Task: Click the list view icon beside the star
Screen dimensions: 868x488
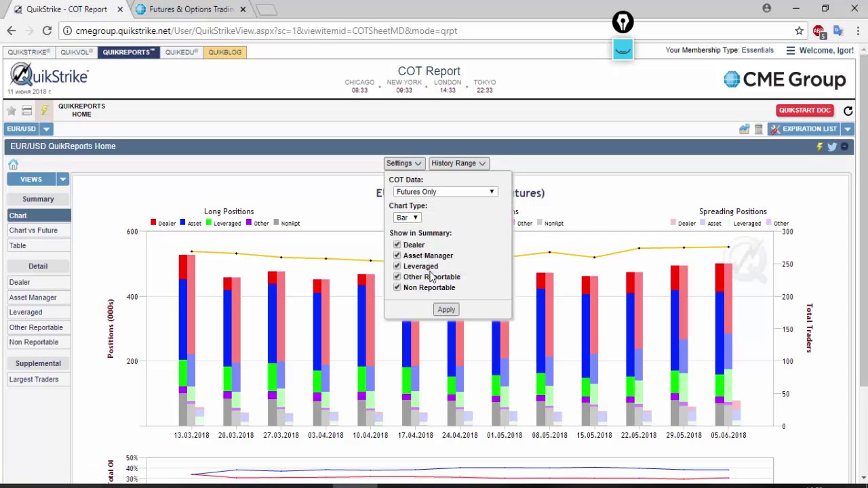Action: (27, 110)
